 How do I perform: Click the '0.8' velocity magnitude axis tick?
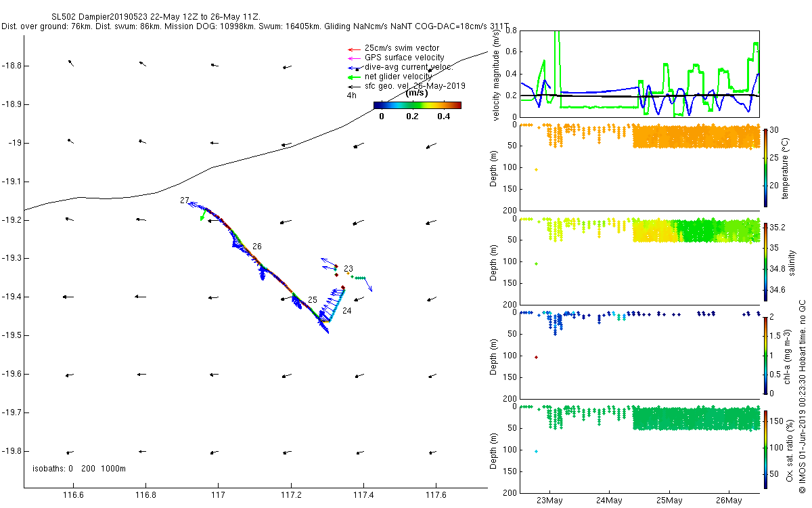tap(512, 30)
